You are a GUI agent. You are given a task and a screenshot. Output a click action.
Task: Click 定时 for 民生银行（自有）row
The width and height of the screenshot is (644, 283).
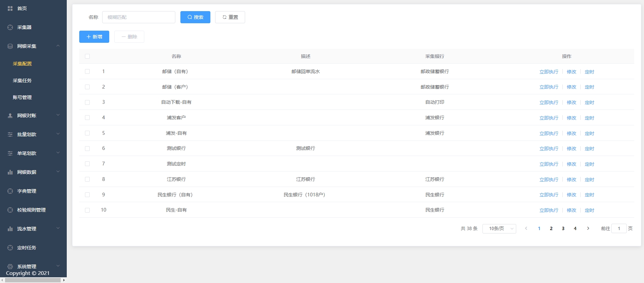click(x=589, y=195)
